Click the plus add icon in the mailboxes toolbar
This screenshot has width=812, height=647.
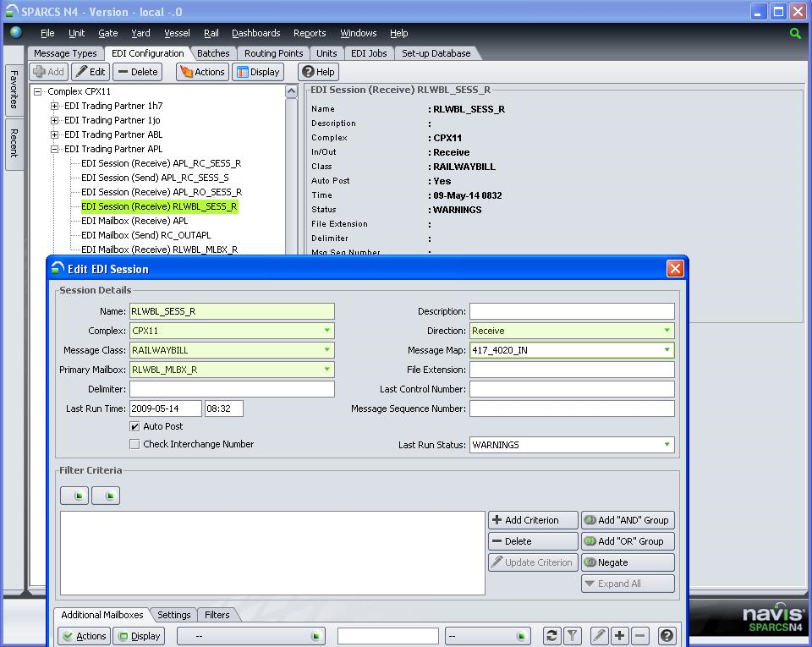(619, 636)
